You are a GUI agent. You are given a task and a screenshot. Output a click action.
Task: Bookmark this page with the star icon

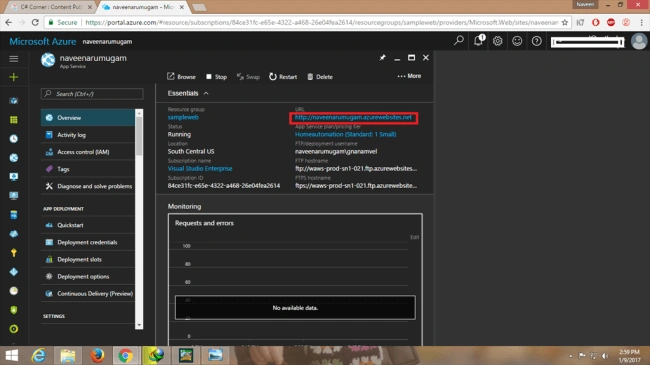tap(565, 22)
